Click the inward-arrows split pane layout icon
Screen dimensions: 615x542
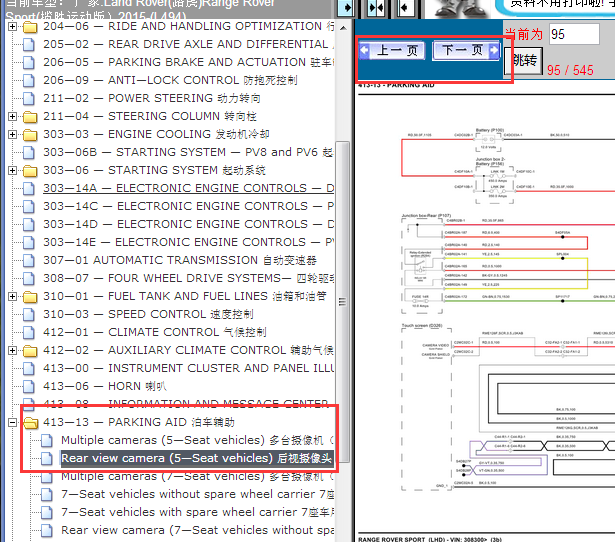click(375, 7)
